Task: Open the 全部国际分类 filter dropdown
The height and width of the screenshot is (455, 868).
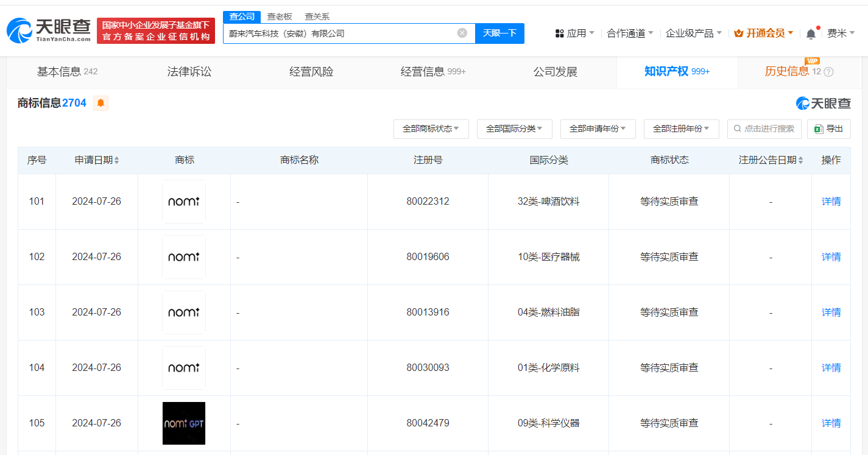Action: [514, 129]
